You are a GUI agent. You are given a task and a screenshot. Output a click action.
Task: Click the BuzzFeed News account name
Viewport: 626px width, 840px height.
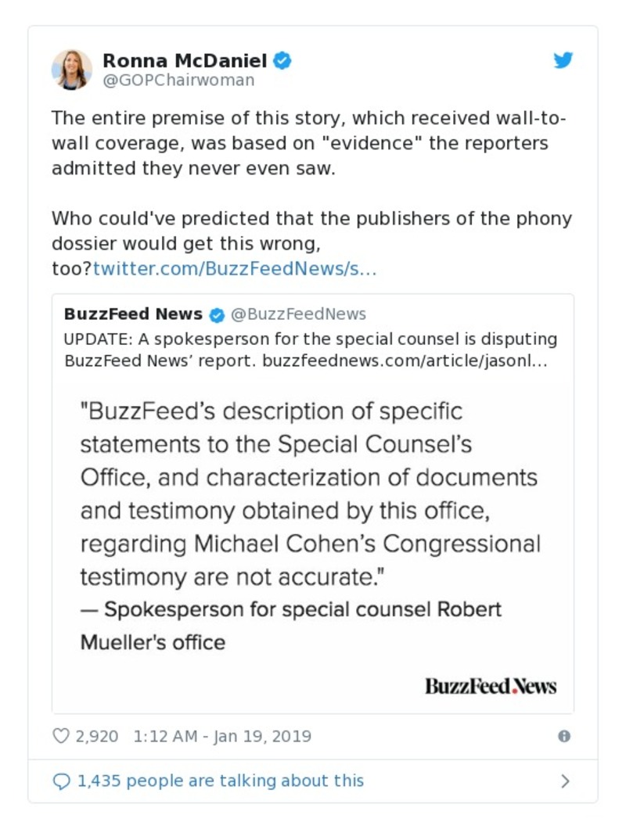coord(133,314)
